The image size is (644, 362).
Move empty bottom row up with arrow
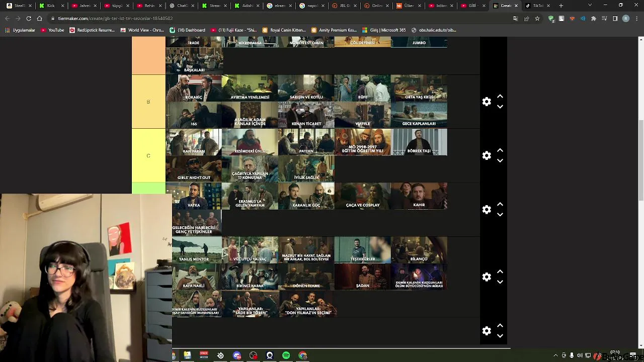(500, 325)
